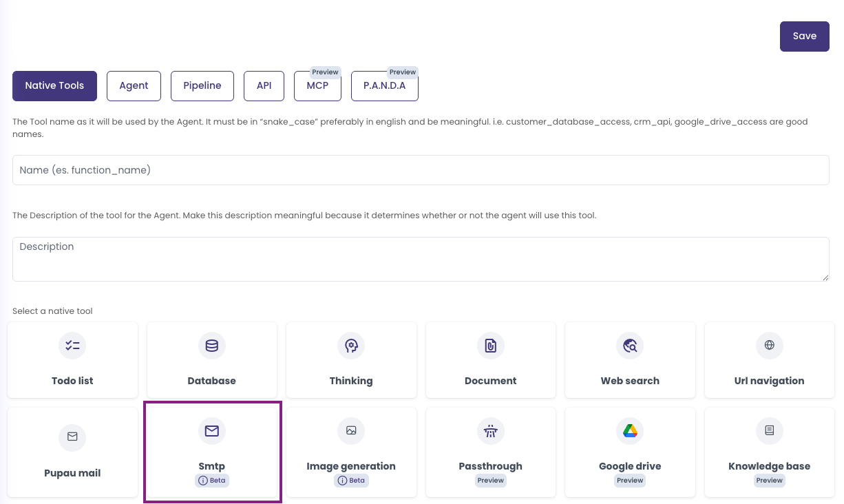Click the Document file icon

[x=491, y=346]
